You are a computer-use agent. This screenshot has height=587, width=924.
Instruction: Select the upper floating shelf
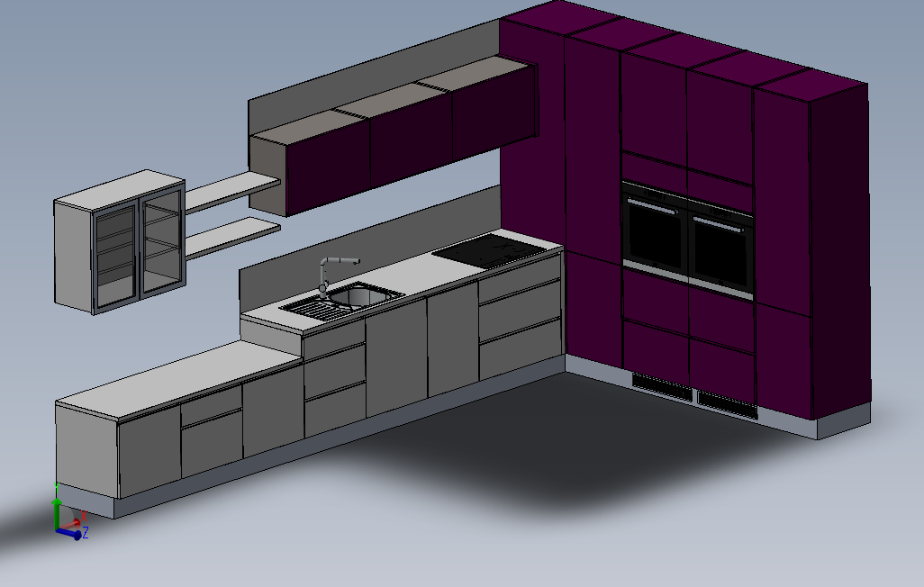(x=232, y=192)
